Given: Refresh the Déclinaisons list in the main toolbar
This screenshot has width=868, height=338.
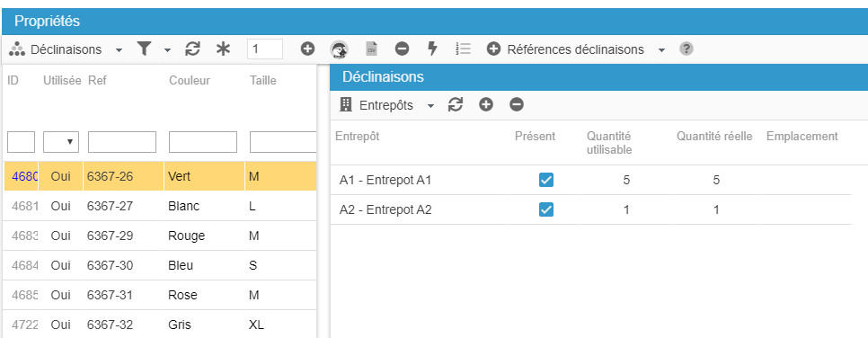Looking at the screenshot, I should [x=192, y=49].
